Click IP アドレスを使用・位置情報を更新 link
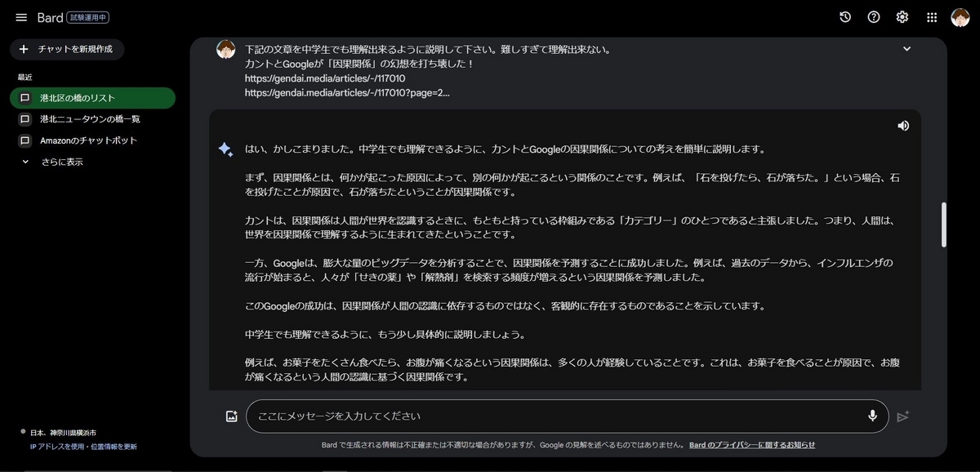The image size is (980, 472). [x=83, y=447]
